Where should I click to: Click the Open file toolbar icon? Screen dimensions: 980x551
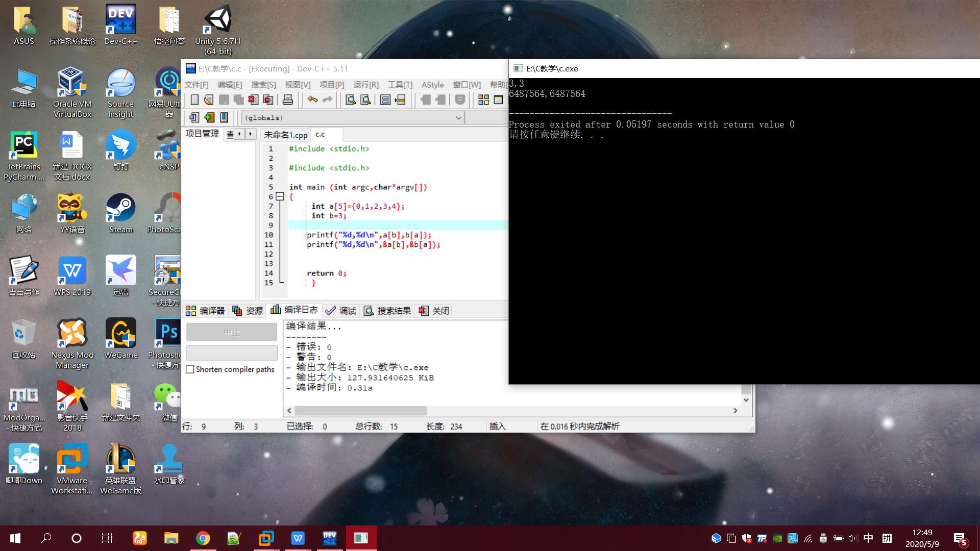pyautogui.click(x=209, y=100)
